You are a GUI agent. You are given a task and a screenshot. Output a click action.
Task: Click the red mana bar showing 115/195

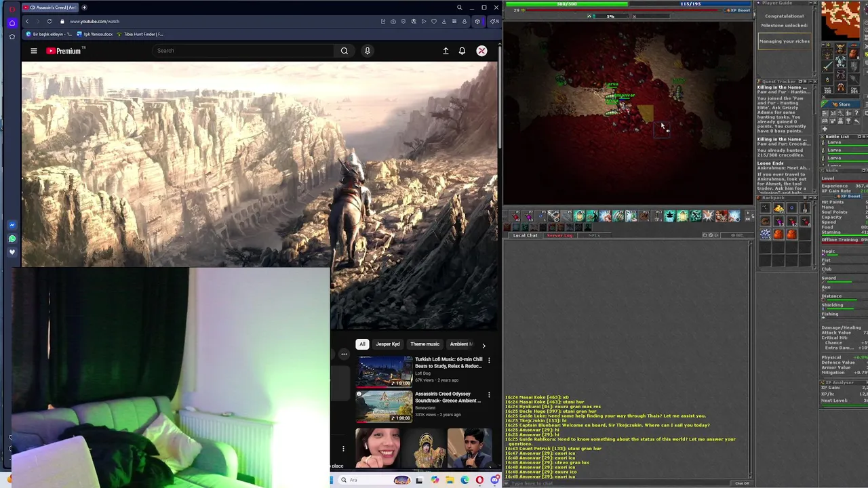690,4
